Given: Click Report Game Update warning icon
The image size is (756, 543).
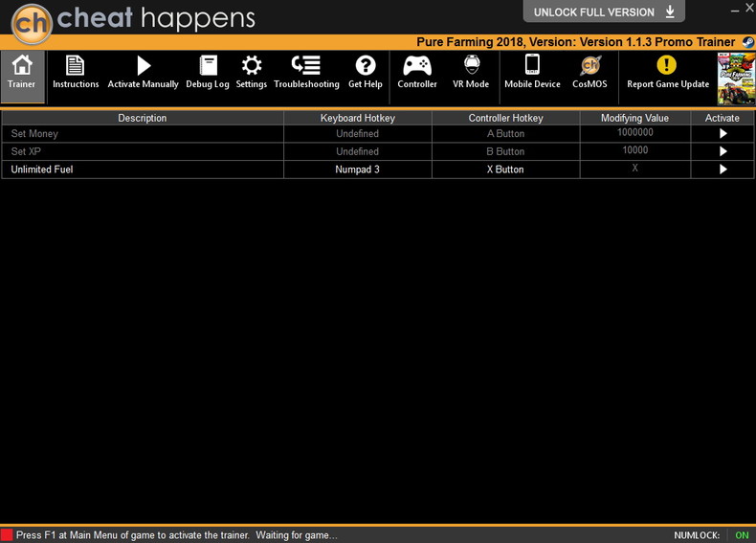Looking at the screenshot, I should pos(666,65).
